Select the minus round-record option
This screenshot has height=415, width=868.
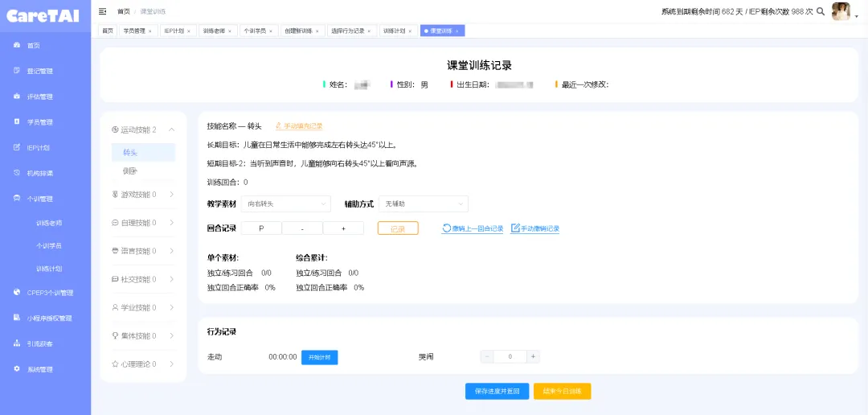click(302, 228)
